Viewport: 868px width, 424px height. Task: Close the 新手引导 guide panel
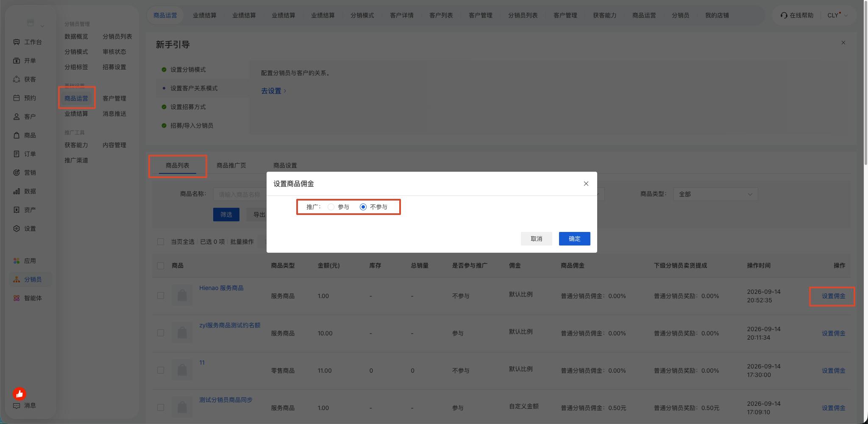[x=843, y=42]
